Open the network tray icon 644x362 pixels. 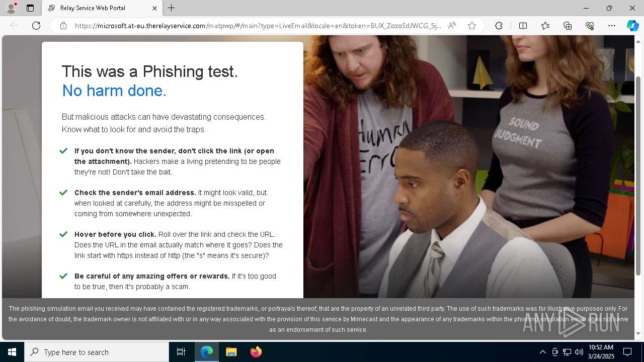click(567, 352)
